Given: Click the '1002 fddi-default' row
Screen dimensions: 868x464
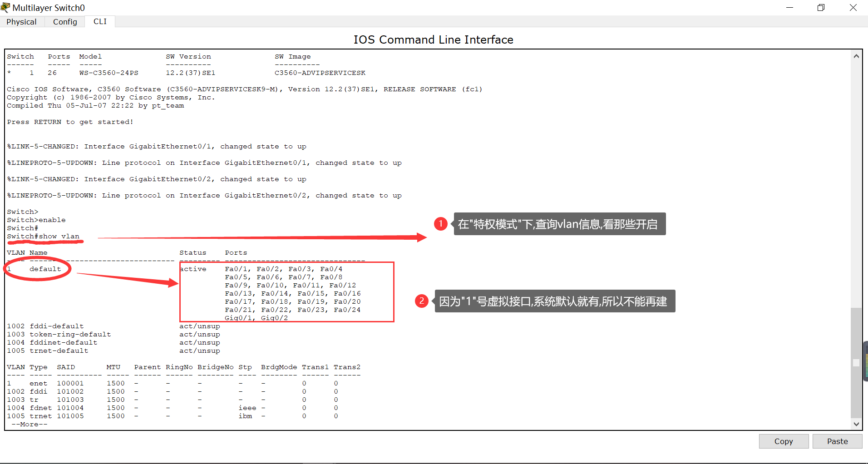Looking at the screenshot, I should (113, 326).
